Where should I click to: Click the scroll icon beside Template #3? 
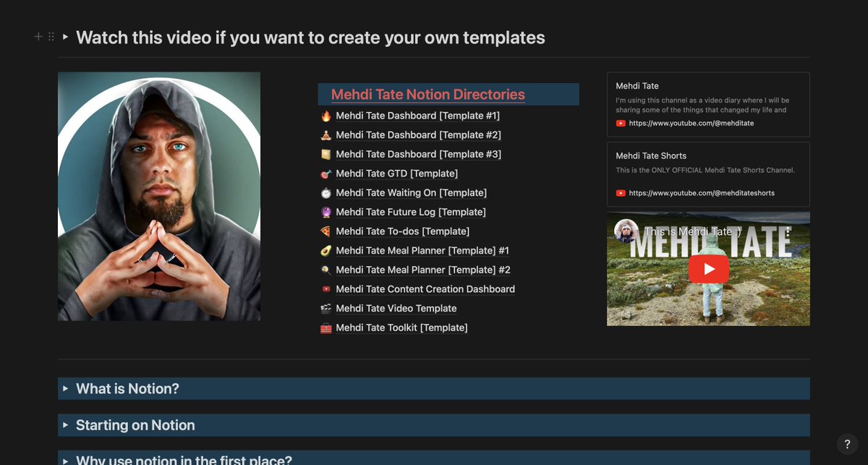click(325, 154)
